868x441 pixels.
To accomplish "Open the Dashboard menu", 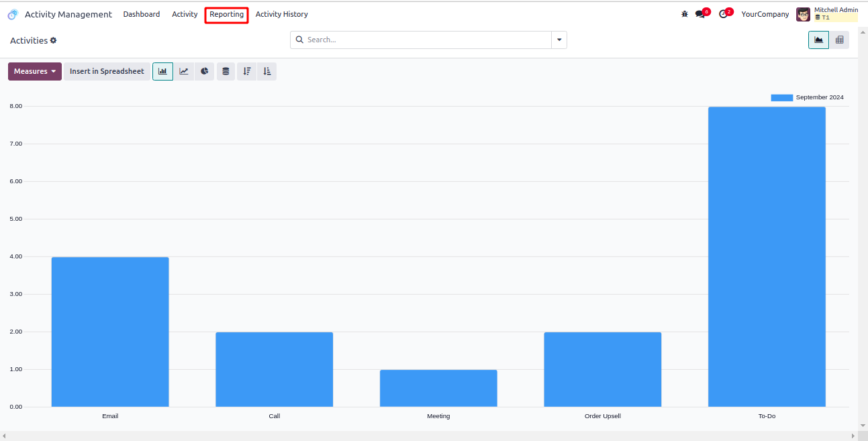I will tap(142, 14).
